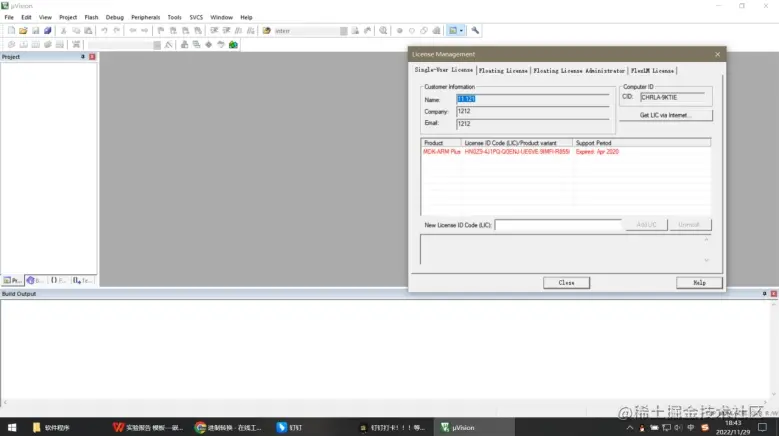Click the Support Period column header
This screenshot has width=779, height=437.
click(x=641, y=143)
